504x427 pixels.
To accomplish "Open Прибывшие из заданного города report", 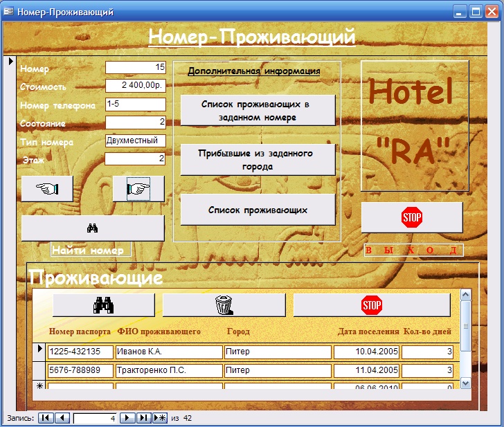I will coord(258,160).
